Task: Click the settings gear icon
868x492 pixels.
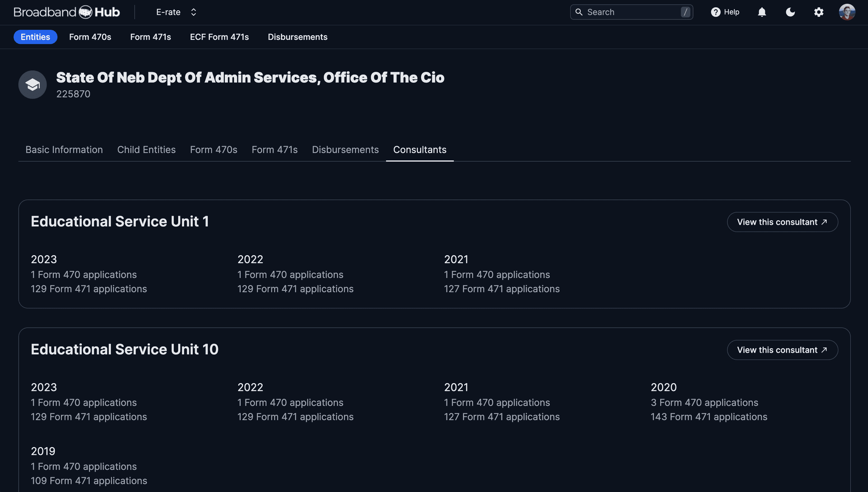Action: (819, 12)
